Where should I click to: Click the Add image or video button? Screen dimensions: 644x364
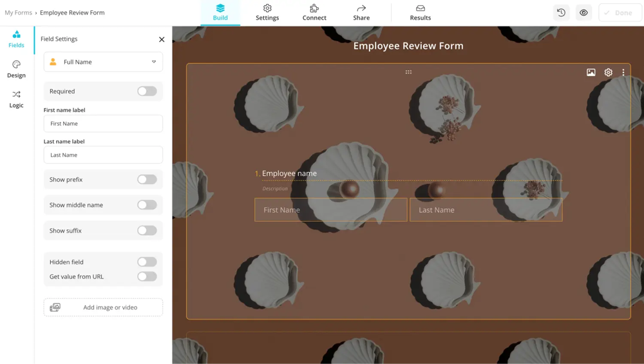(103, 307)
